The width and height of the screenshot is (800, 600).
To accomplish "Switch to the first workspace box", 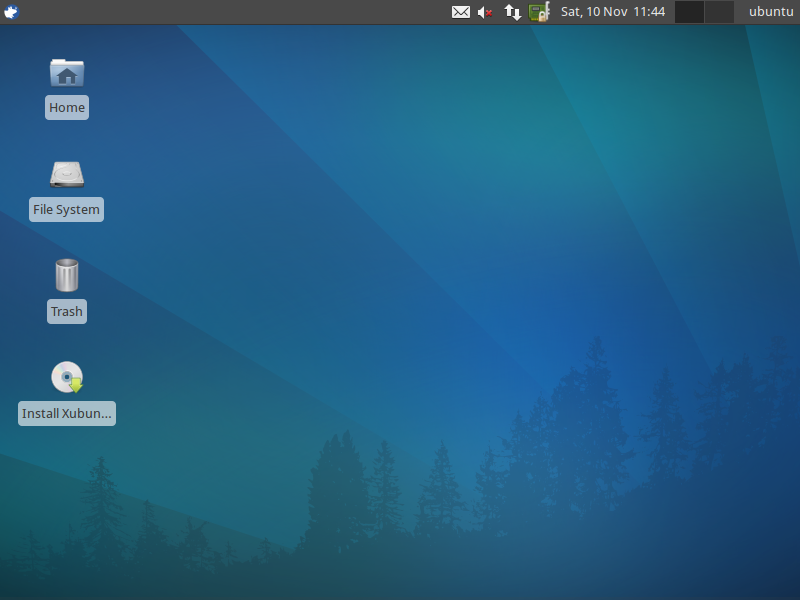I will pyautogui.click(x=690, y=12).
